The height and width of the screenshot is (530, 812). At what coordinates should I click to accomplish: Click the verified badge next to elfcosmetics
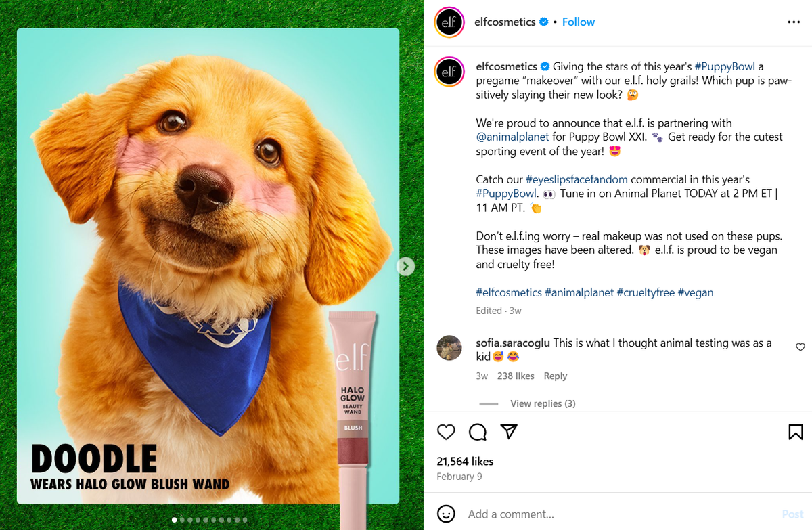click(543, 21)
